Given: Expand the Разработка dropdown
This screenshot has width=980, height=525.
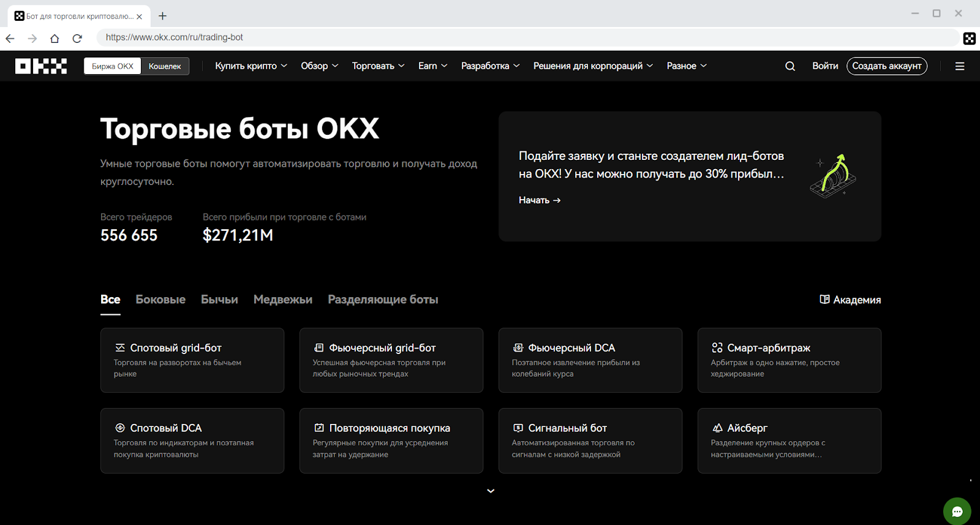Looking at the screenshot, I should (491, 66).
